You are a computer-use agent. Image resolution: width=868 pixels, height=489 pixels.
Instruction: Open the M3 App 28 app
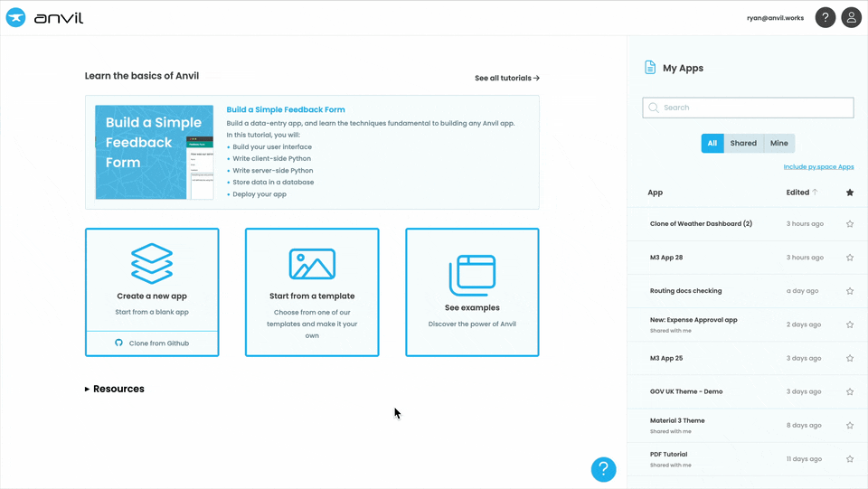[x=666, y=258]
